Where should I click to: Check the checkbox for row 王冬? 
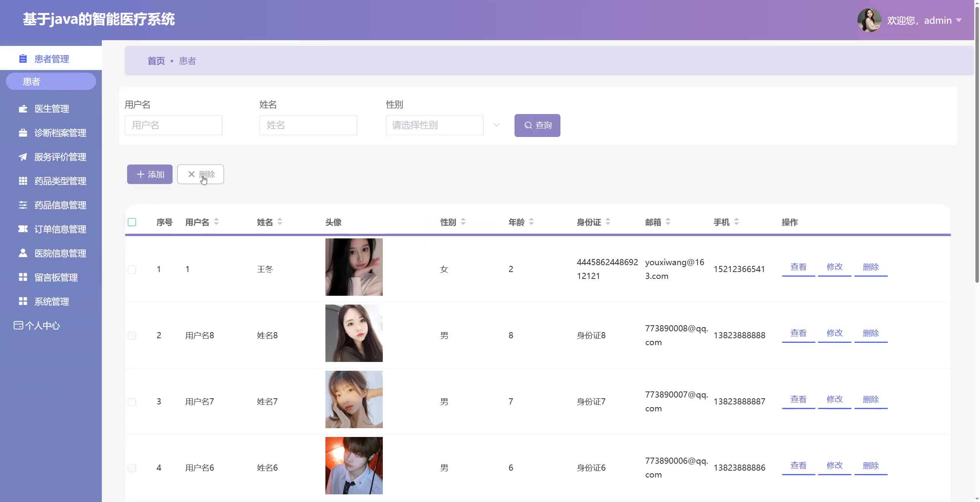[132, 269]
